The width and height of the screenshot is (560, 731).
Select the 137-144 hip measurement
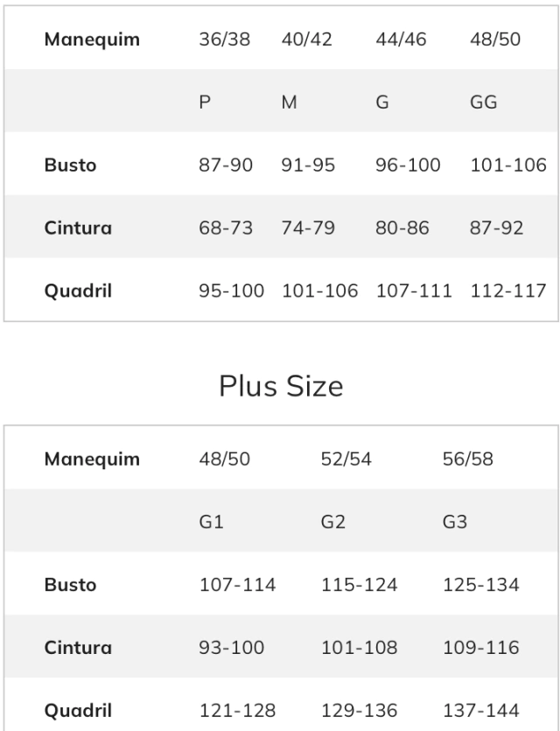(480, 710)
